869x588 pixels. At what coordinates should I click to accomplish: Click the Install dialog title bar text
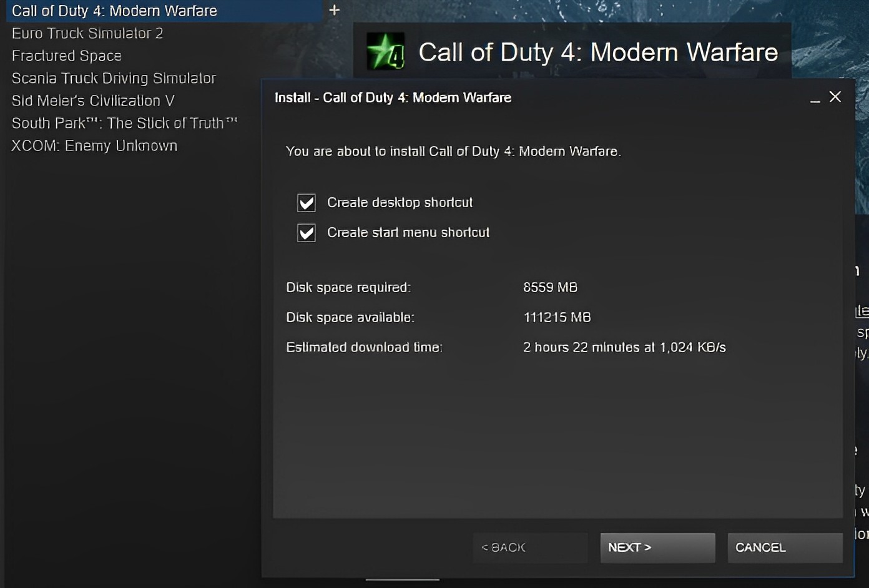393,97
